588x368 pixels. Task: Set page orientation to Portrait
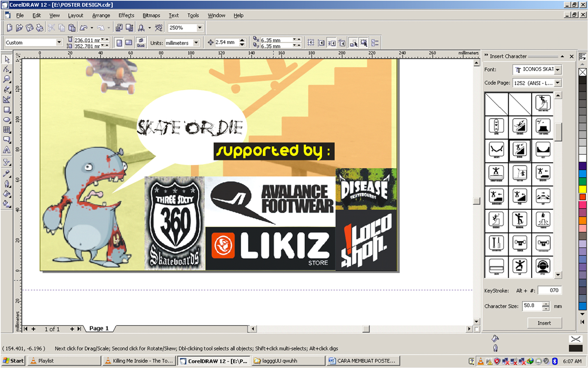pyautogui.click(x=119, y=43)
